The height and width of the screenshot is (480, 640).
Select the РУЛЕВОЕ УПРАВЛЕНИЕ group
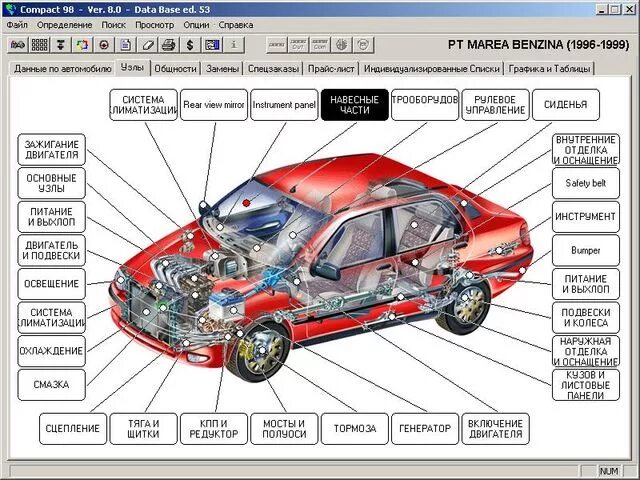click(x=496, y=105)
